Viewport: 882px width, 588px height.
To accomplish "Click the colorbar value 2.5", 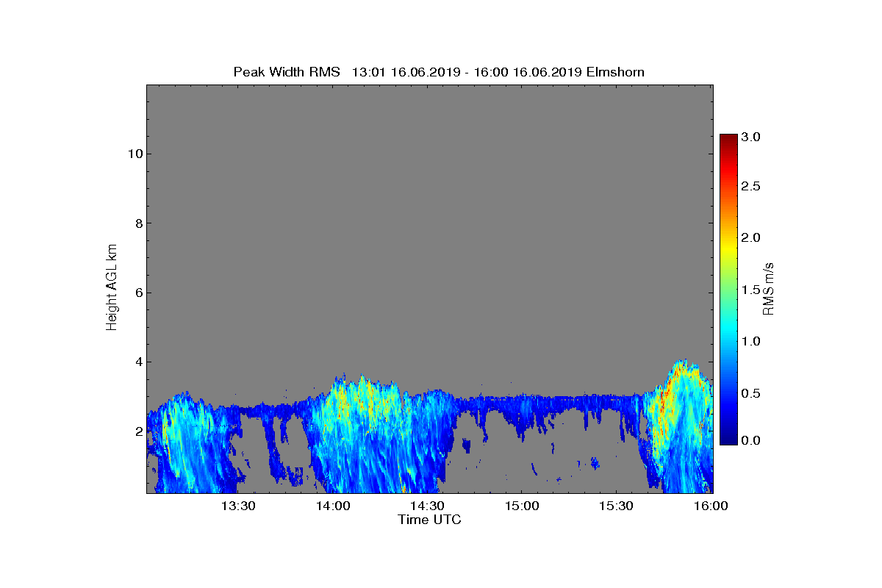I will click(751, 187).
